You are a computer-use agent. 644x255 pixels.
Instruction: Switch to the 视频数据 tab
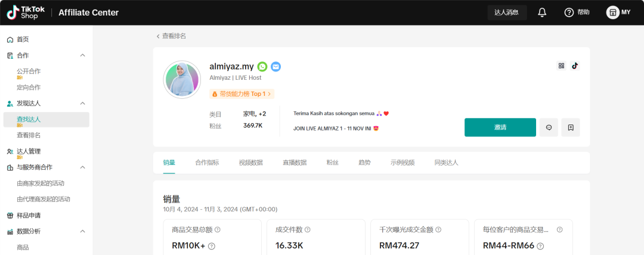251,163
